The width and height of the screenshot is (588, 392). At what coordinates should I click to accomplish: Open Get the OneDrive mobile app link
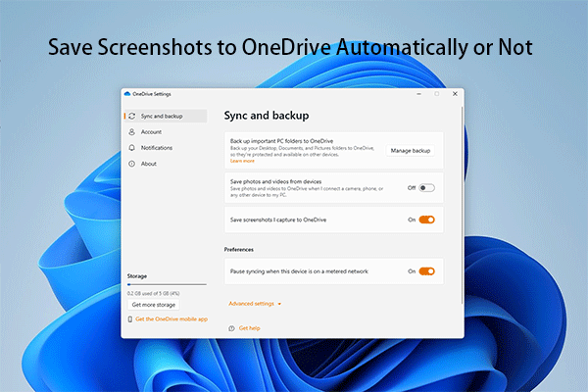coord(171,319)
